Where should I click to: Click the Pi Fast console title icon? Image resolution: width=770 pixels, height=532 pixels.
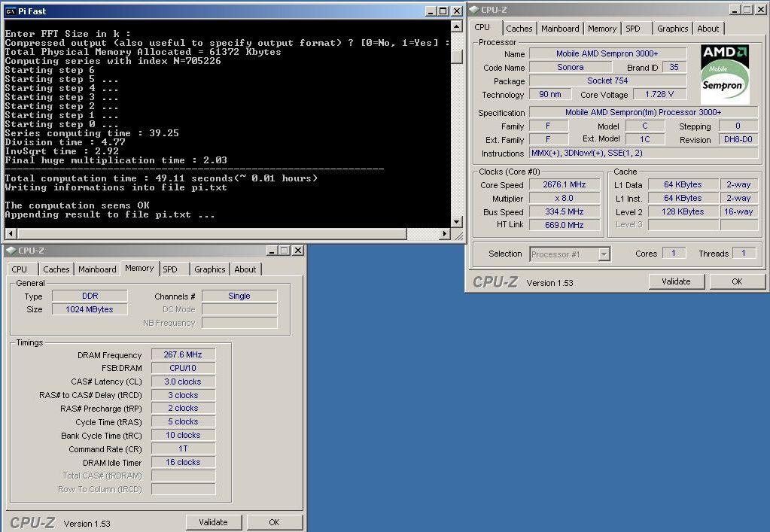point(11,11)
